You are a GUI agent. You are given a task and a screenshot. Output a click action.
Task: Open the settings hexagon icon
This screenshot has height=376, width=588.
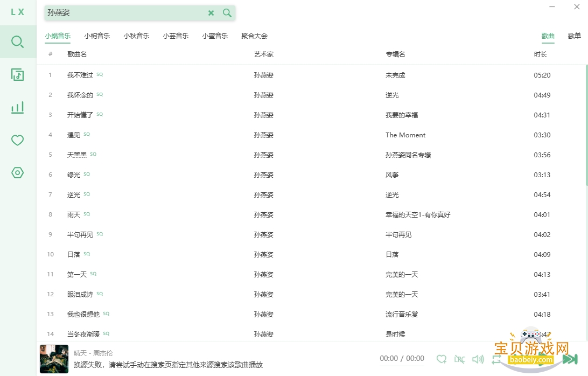18,172
